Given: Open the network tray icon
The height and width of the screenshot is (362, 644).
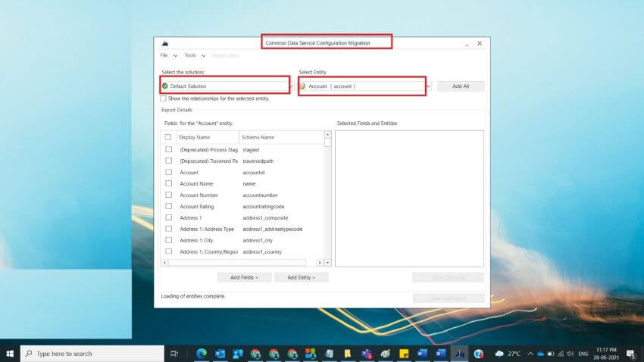Looking at the screenshot, I should [x=561, y=354].
